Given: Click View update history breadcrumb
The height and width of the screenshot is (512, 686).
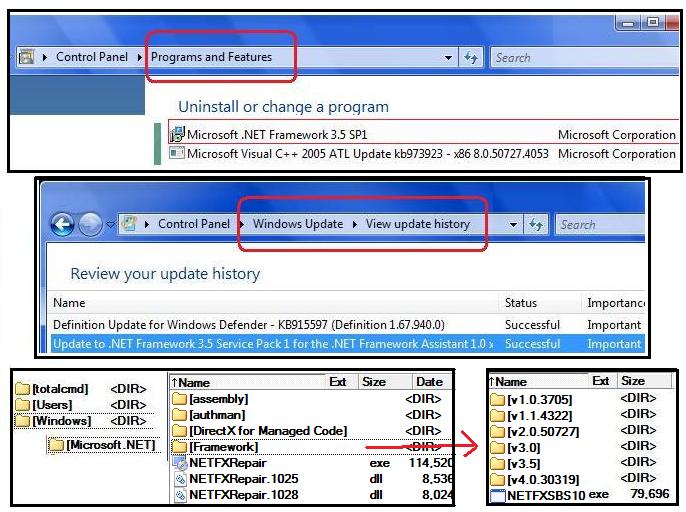Looking at the screenshot, I should (x=418, y=224).
